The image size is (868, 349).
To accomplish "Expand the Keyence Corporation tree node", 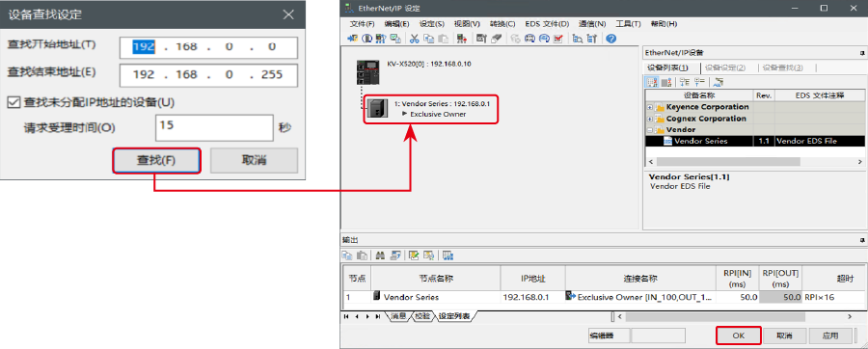I will tap(649, 107).
